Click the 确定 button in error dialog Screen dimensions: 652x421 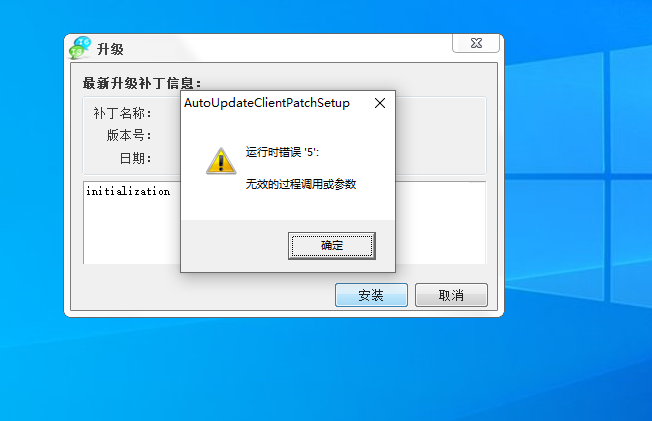pos(331,245)
